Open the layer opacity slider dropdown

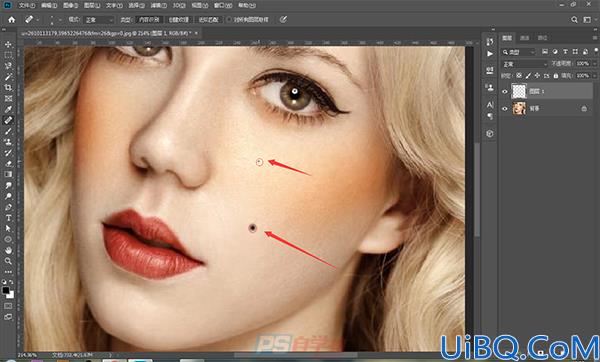[595, 64]
